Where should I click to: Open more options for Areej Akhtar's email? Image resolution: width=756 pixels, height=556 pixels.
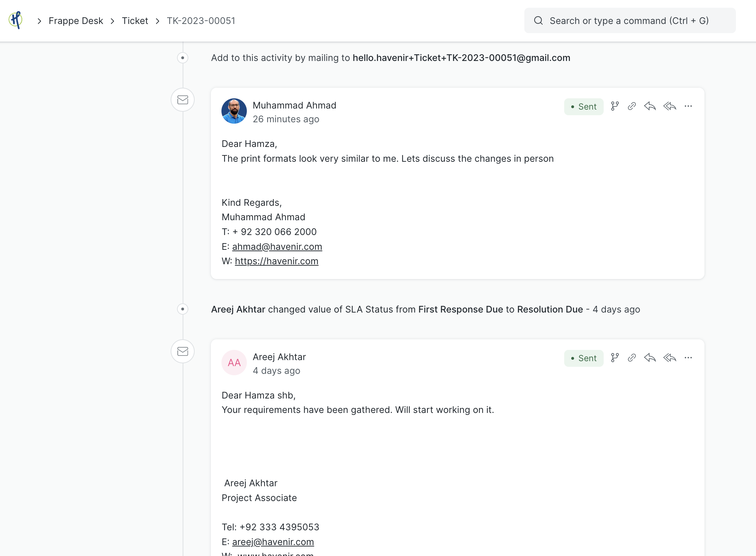coord(688,358)
